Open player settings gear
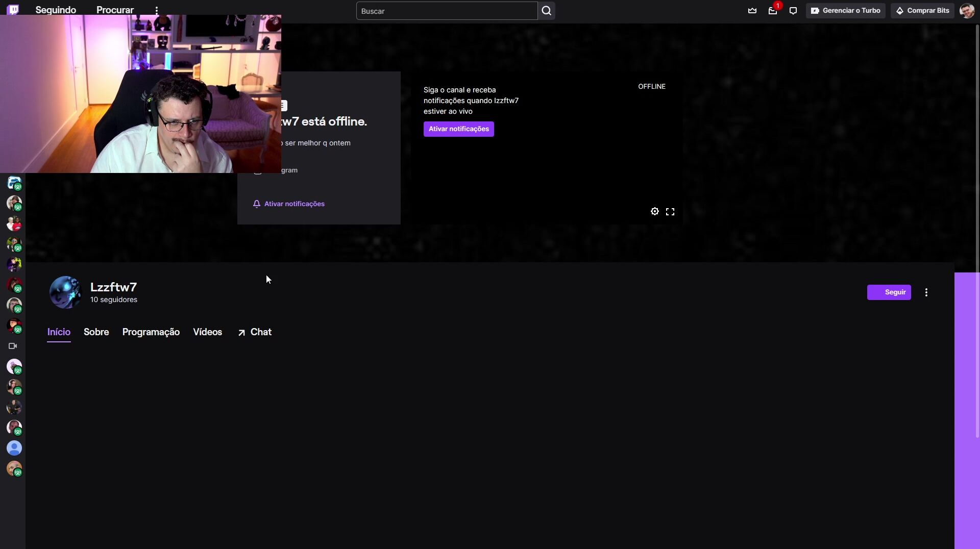This screenshot has width=980, height=549. pyautogui.click(x=655, y=211)
